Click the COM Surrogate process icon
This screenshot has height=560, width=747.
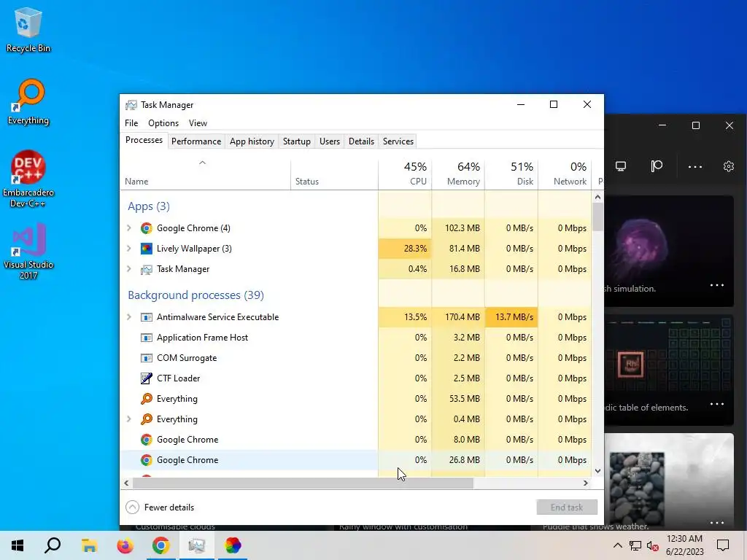point(146,358)
